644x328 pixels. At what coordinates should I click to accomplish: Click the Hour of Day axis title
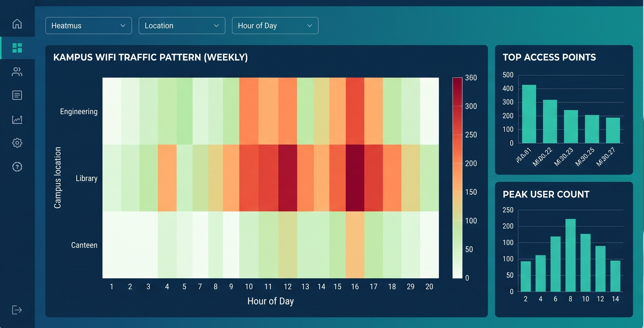click(271, 301)
